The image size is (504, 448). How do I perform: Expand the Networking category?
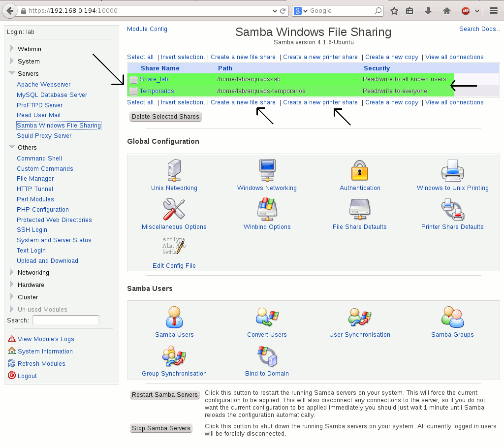tap(12, 272)
